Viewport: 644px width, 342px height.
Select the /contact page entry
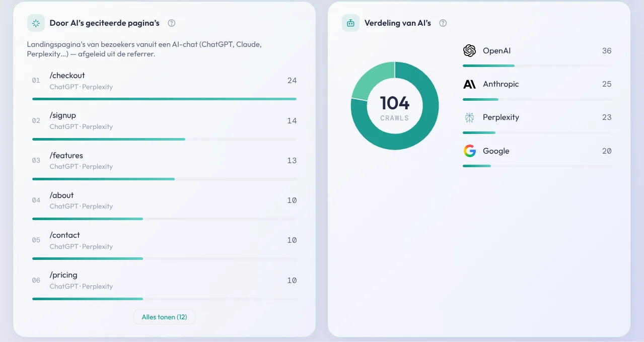point(164,245)
